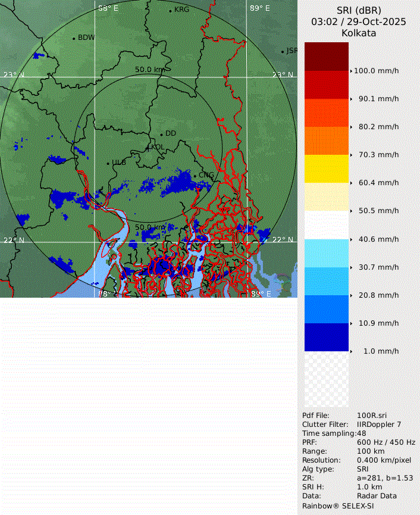Click the JSR station marker
The width and height of the screenshot is (420, 515).
(283, 51)
